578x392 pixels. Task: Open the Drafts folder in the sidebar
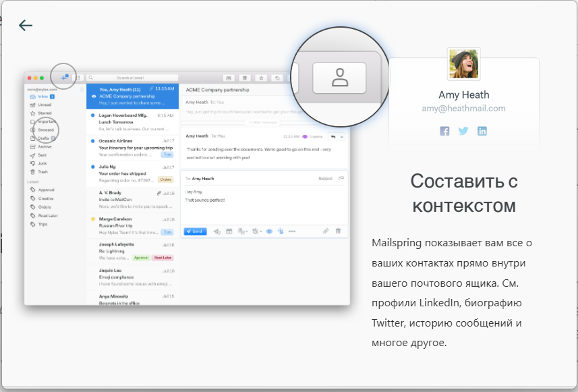point(42,138)
